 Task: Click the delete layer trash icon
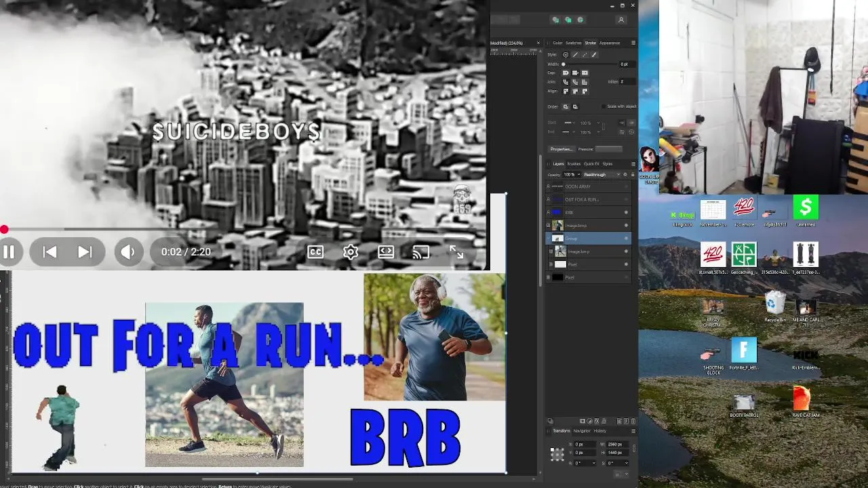point(633,421)
